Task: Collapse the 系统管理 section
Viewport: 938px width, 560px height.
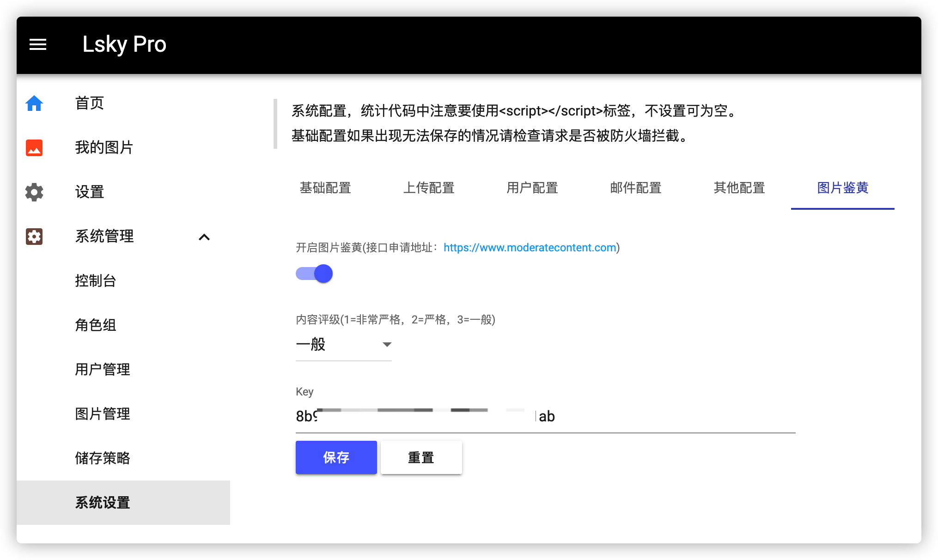Action: tap(205, 237)
